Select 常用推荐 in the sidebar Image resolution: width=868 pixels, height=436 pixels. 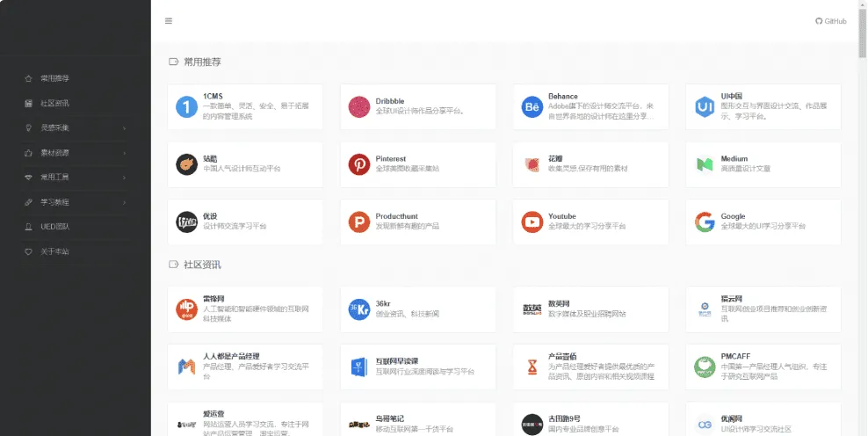(54, 78)
